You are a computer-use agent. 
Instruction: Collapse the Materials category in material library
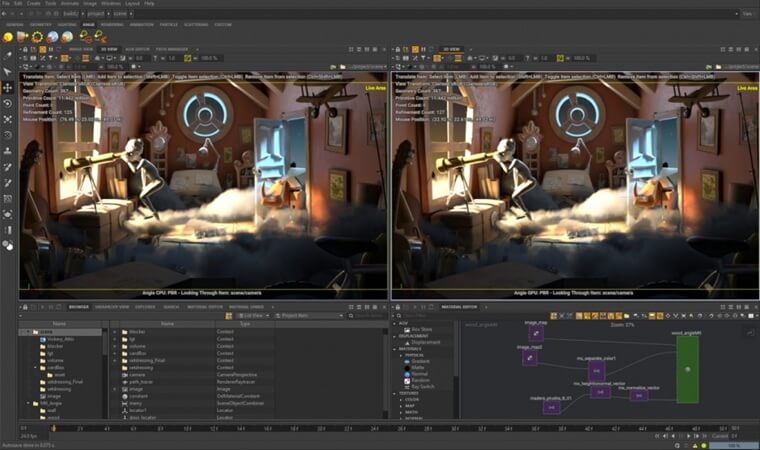[395, 349]
